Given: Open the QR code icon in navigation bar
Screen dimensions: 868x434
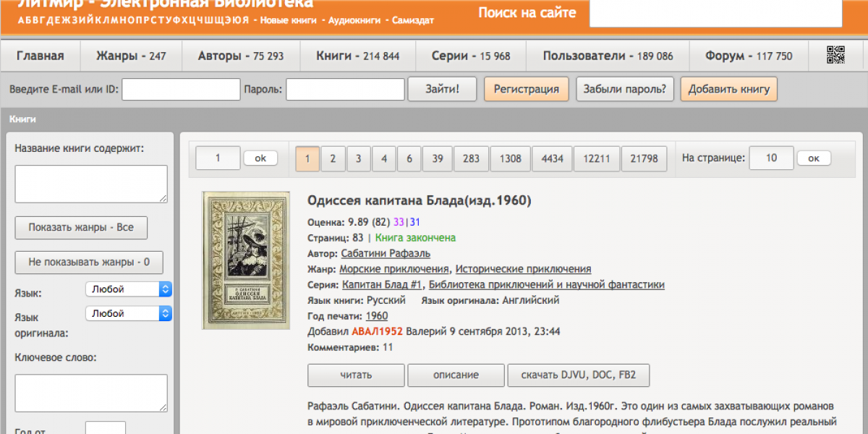Looking at the screenshot, I should pos(835,55).
